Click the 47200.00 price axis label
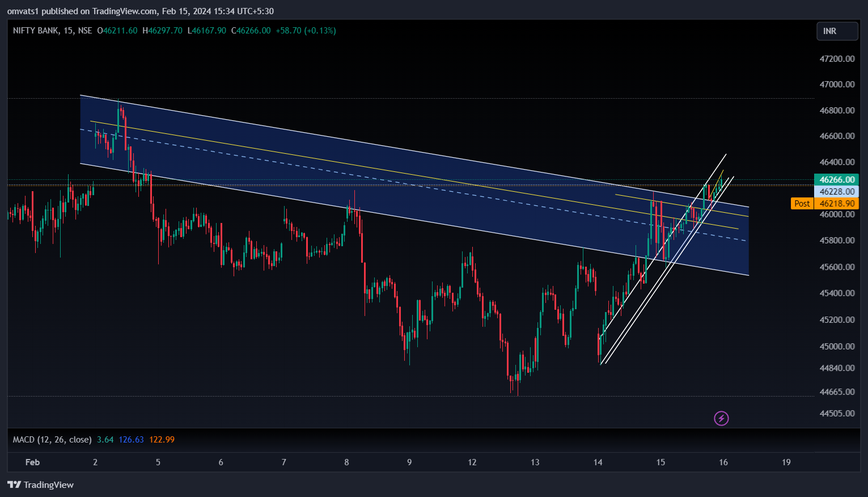Image resolution: width=868 pixels, height=497 pixels. [837, 59]
